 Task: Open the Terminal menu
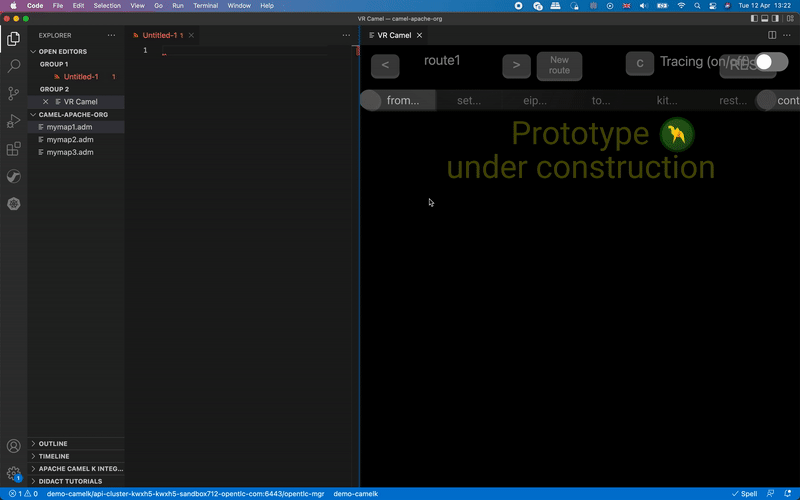click(205, 5)
